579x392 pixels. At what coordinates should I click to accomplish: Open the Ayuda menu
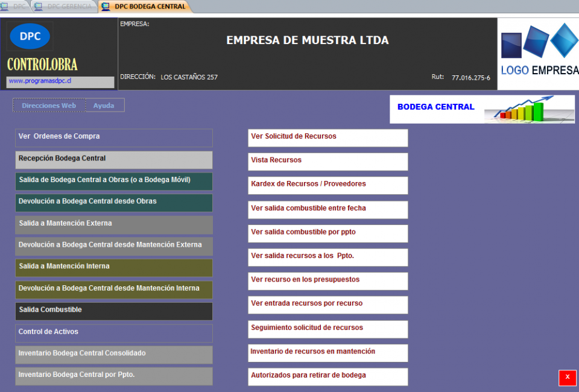104,106
